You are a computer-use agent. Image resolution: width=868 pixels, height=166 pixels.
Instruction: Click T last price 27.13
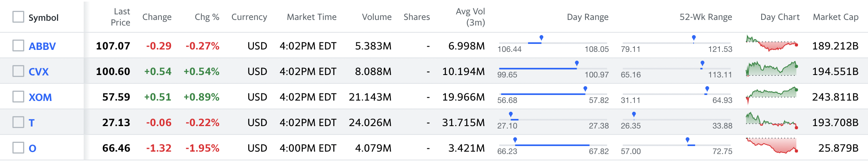116,123
